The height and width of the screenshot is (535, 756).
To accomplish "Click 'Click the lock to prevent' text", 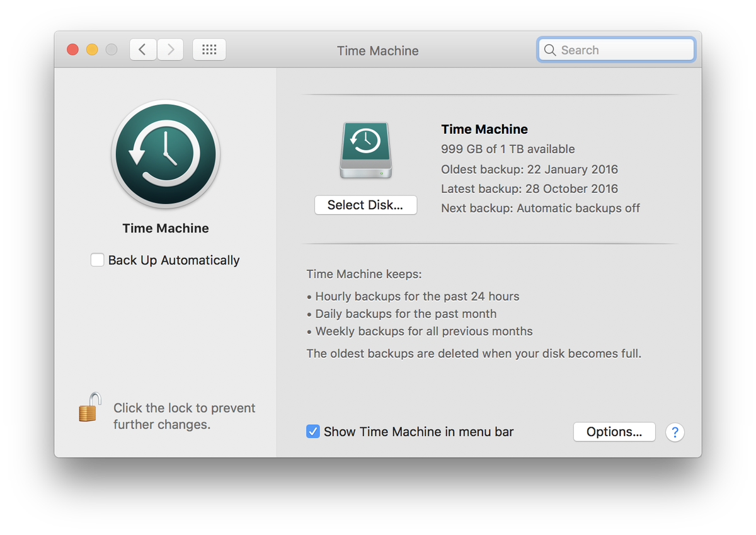I will [185, 408].
